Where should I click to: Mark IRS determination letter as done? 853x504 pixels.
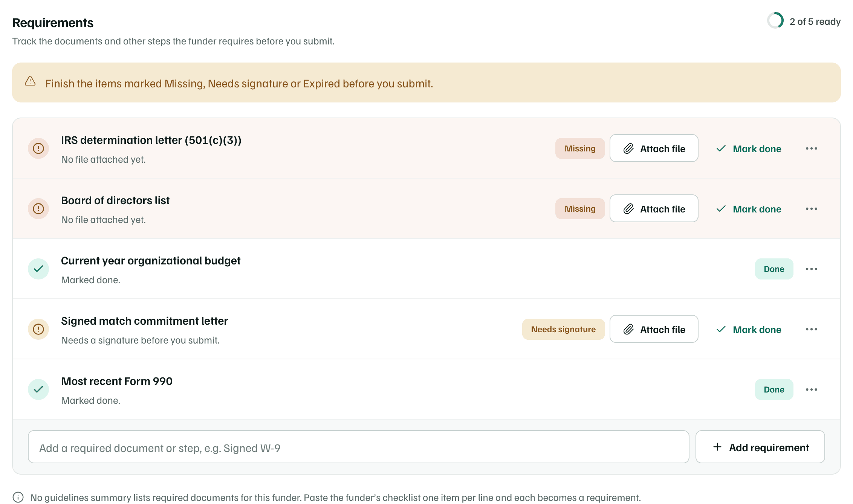click(x=749, y=149)
